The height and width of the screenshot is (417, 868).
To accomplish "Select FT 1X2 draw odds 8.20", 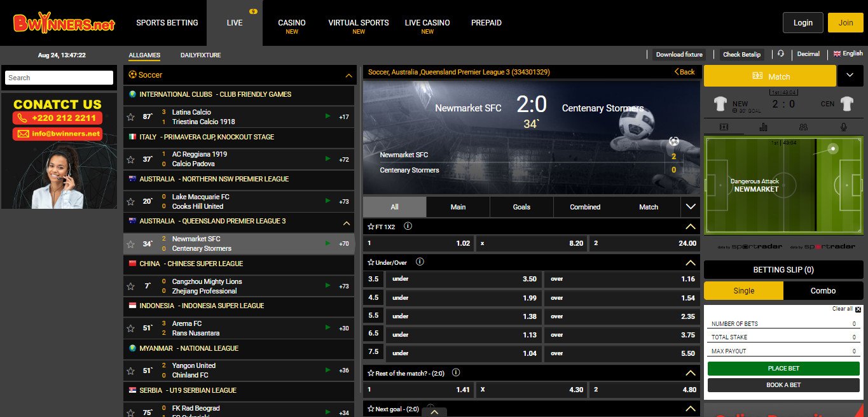I will (x=532, y=243).
